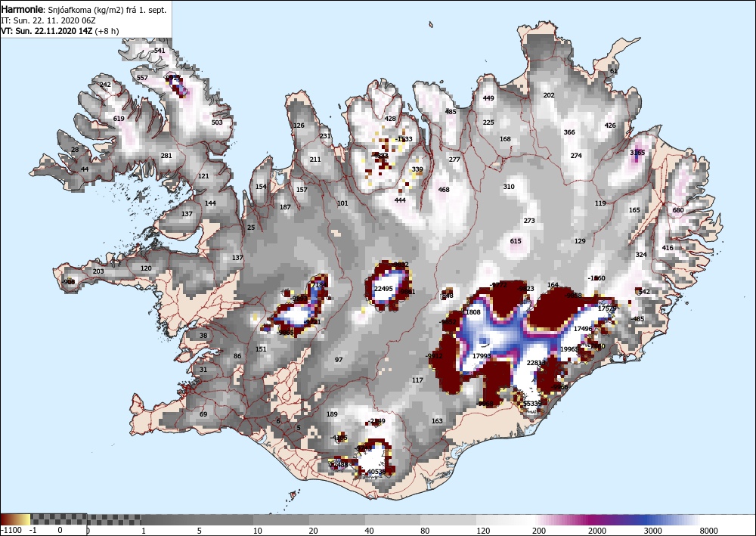Click the map value 449

coord(488,98)
